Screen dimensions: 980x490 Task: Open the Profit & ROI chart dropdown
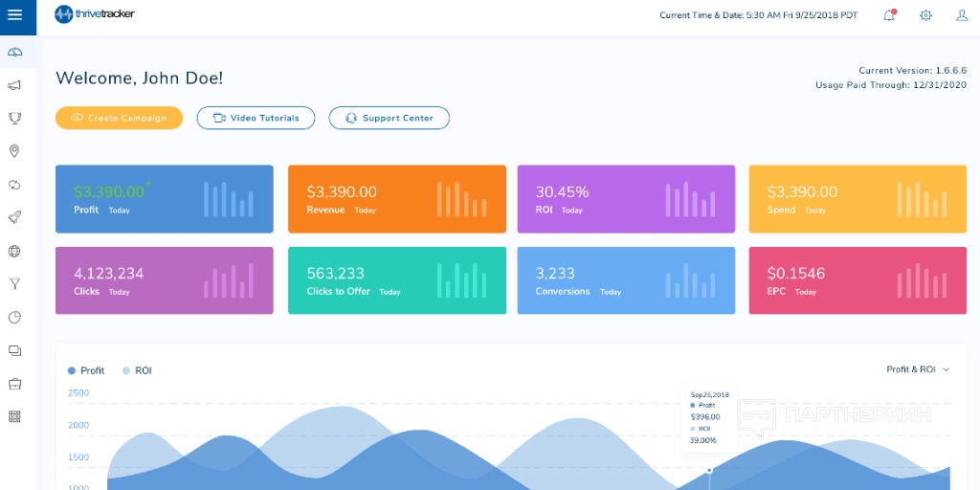[918, 369]
